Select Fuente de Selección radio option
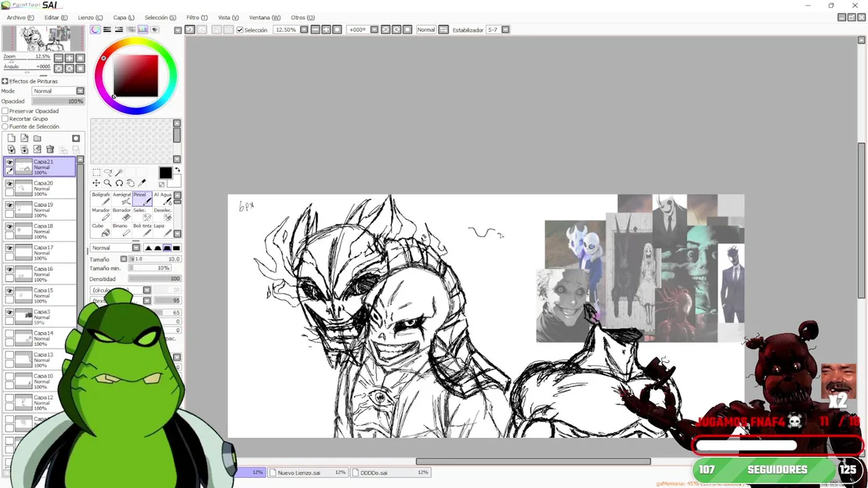Viewport: 868px width, 488px height. tap(5, 127)
